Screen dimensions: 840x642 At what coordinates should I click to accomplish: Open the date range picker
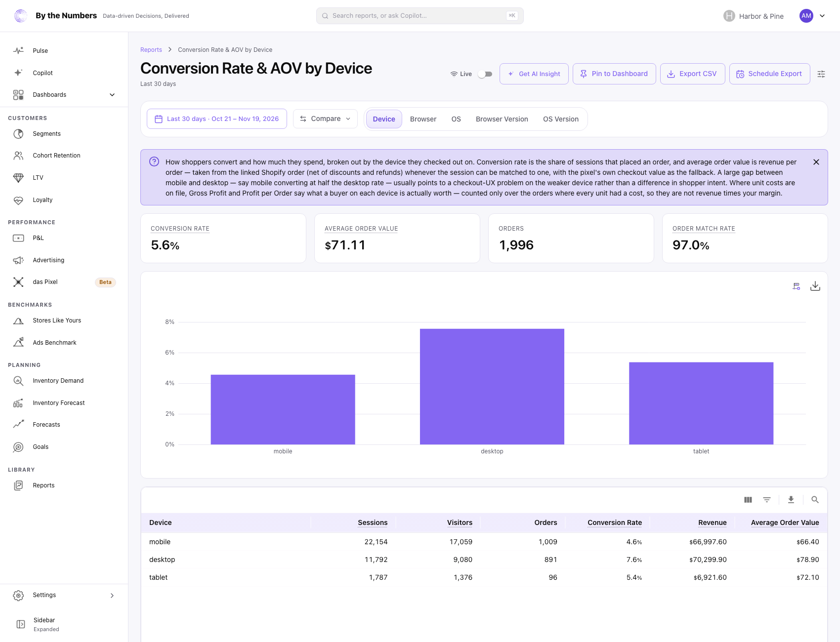(x=217, y=119)
